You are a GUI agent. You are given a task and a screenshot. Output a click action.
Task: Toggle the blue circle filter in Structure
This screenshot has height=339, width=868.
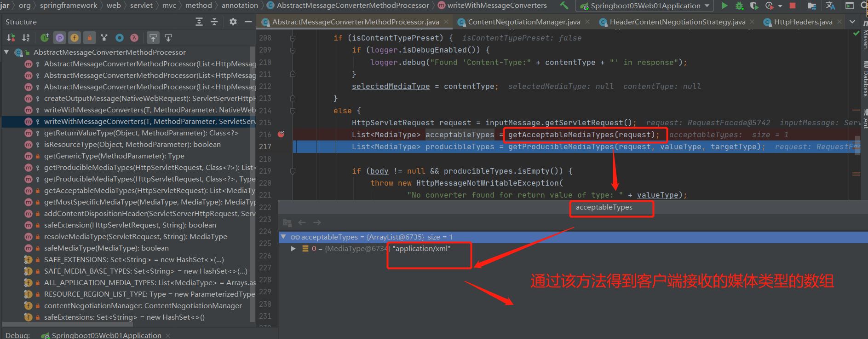tap(120, 38)
